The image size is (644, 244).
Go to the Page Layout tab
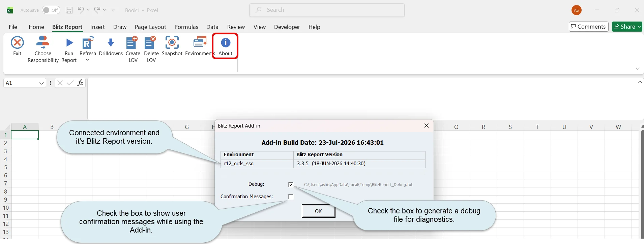click(150, 27)
